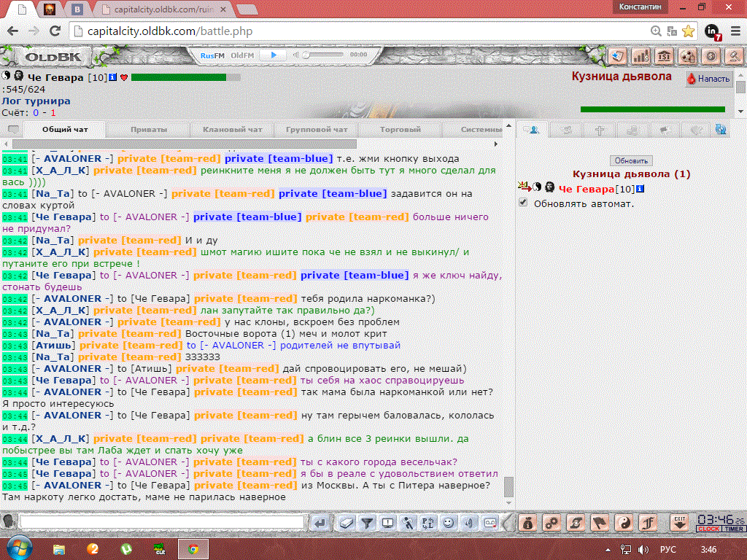
Task: Open the chat filter funnel icon
Action: (x=367, y=524)
